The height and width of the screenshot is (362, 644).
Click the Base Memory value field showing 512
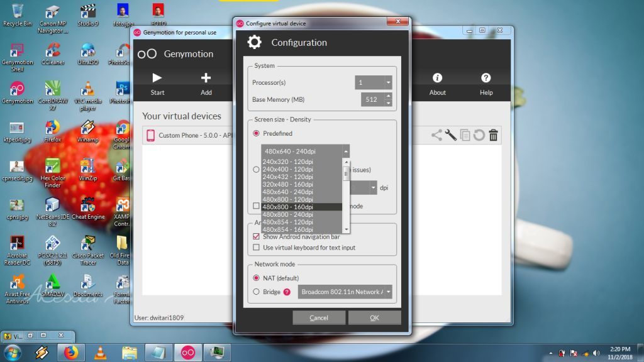click(x=372, y=99)
